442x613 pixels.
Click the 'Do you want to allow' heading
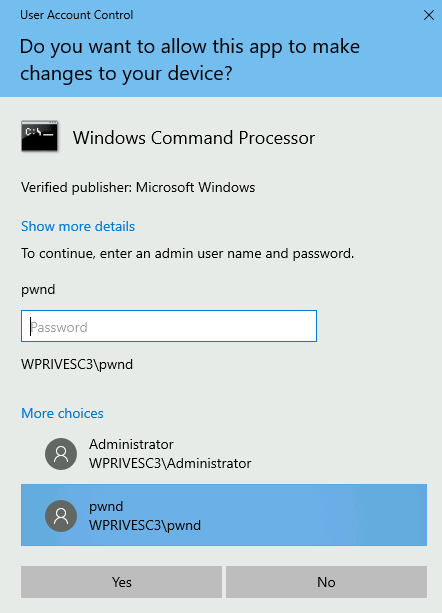point(190,60)
